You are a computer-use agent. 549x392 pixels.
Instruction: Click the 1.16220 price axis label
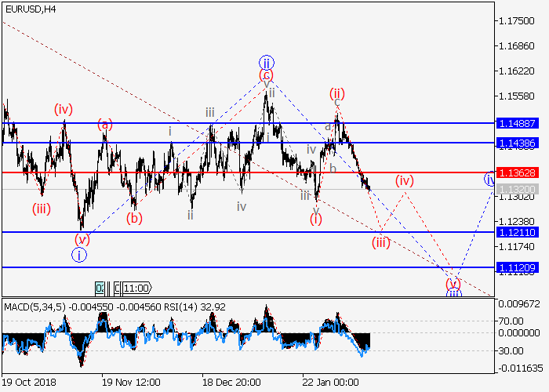(x=516, y=71)
